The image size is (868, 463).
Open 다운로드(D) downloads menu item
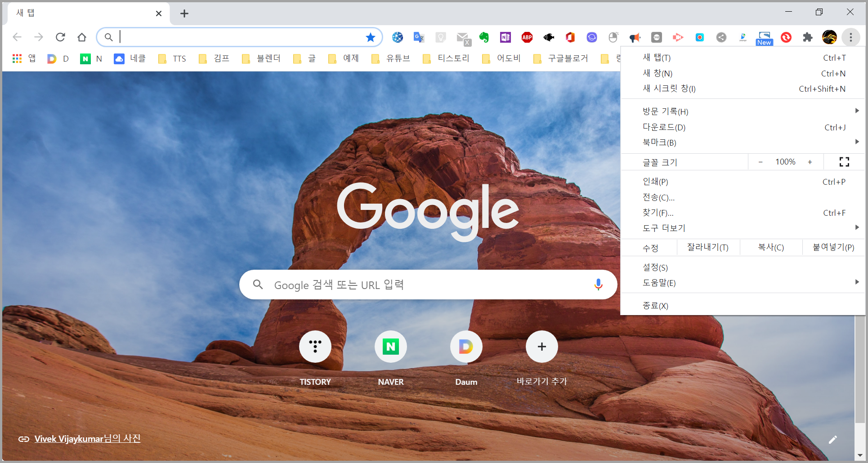tap(743, 127)
